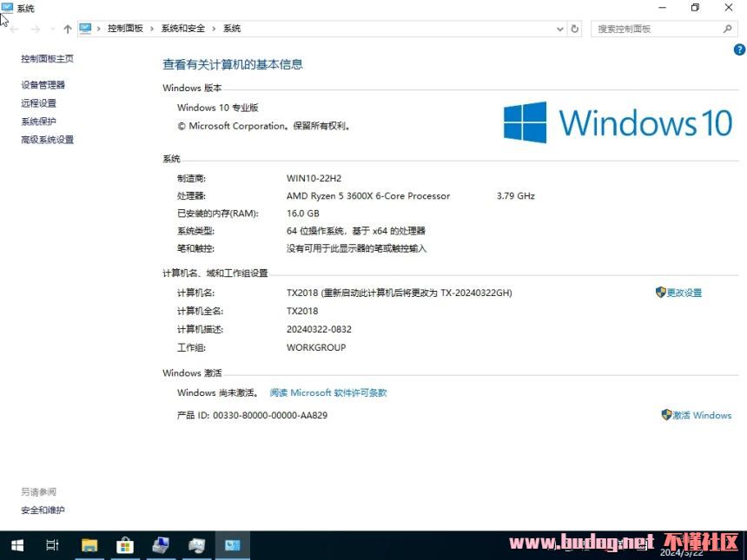Expand chevron after 系统和安全 breadcrumb
The image size is (747, 560).
[x=214, y=29]
